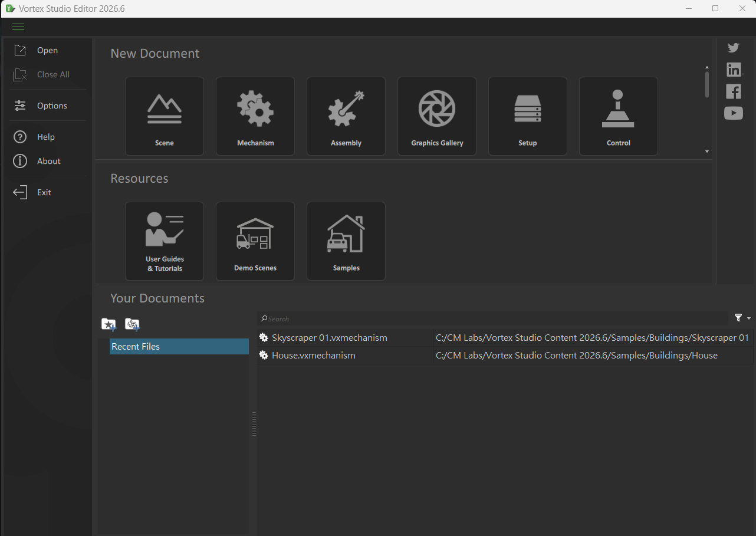Open the search filter dropdown arrow

pyautogui.click(x=749, y=318)
